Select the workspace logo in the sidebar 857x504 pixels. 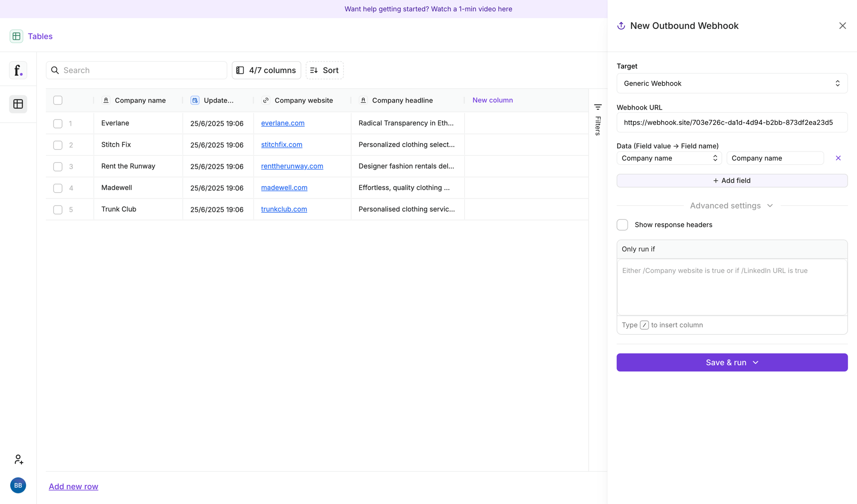click(x=18, y=70)
